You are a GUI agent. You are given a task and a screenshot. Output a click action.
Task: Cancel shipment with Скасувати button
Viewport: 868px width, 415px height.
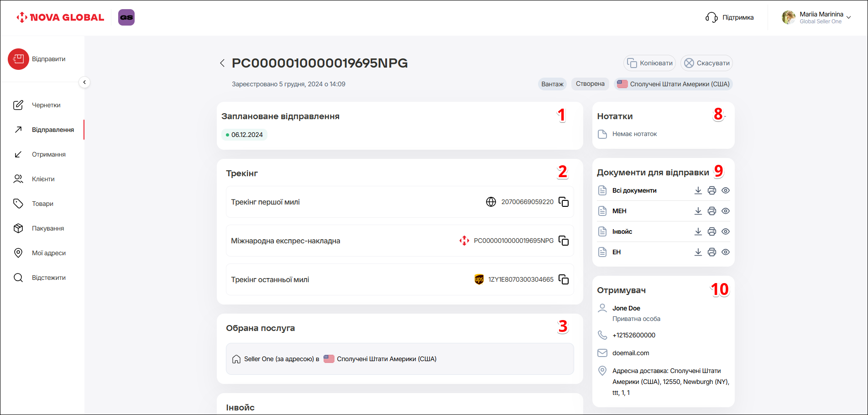(707, 63)
